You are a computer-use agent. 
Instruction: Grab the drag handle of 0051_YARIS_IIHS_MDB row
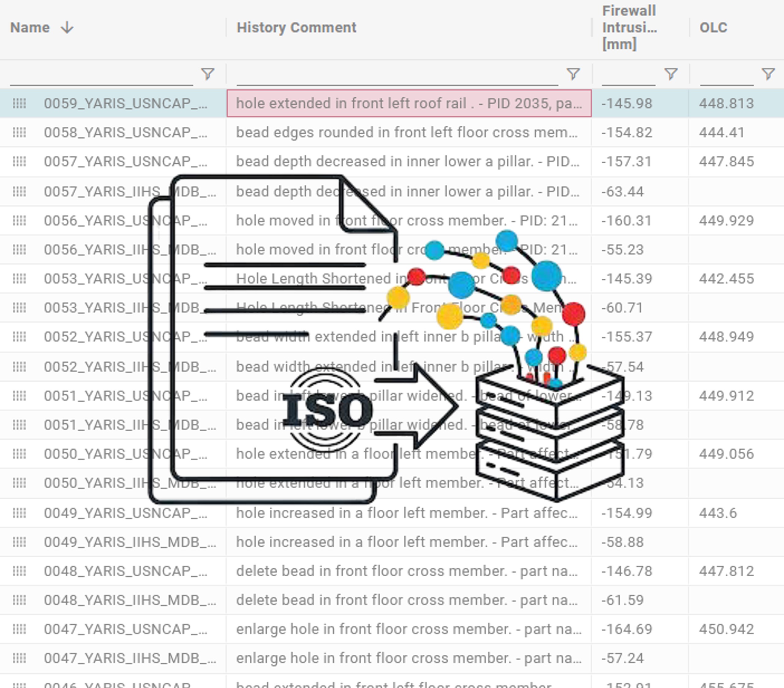click(x=20, y=425)
